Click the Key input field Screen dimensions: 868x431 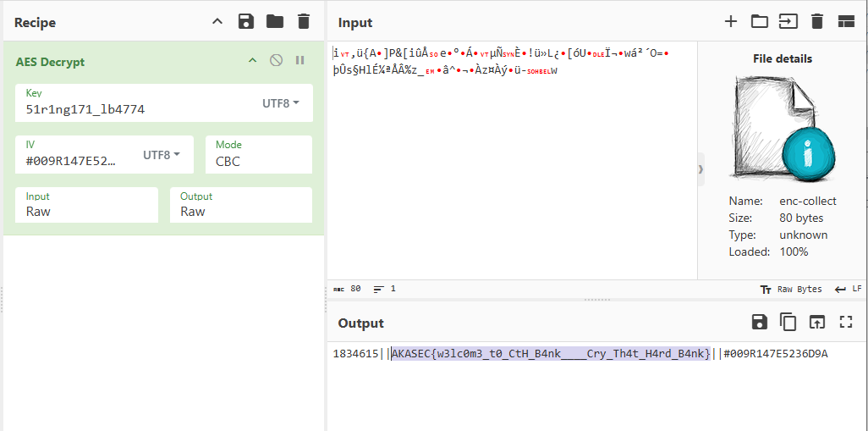(135, 108)
